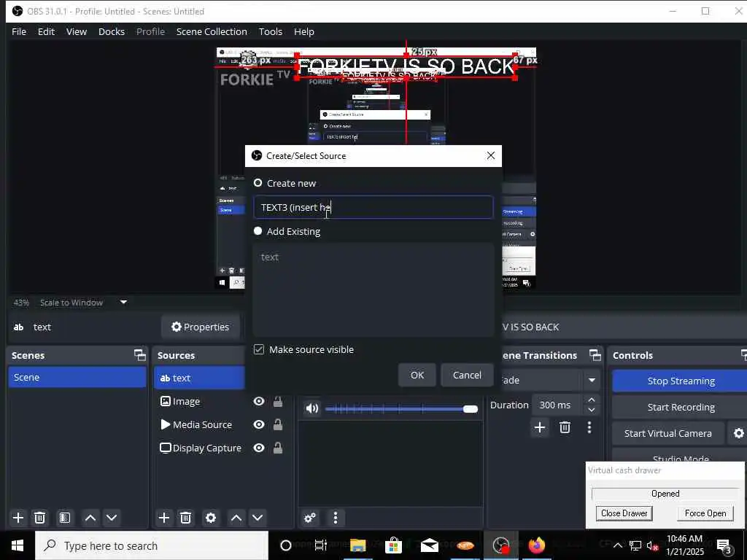Viewport: 747px width, 560px height.
Task: Open the scene filters icon in the Scenes dock
Action: coord(65,518)
